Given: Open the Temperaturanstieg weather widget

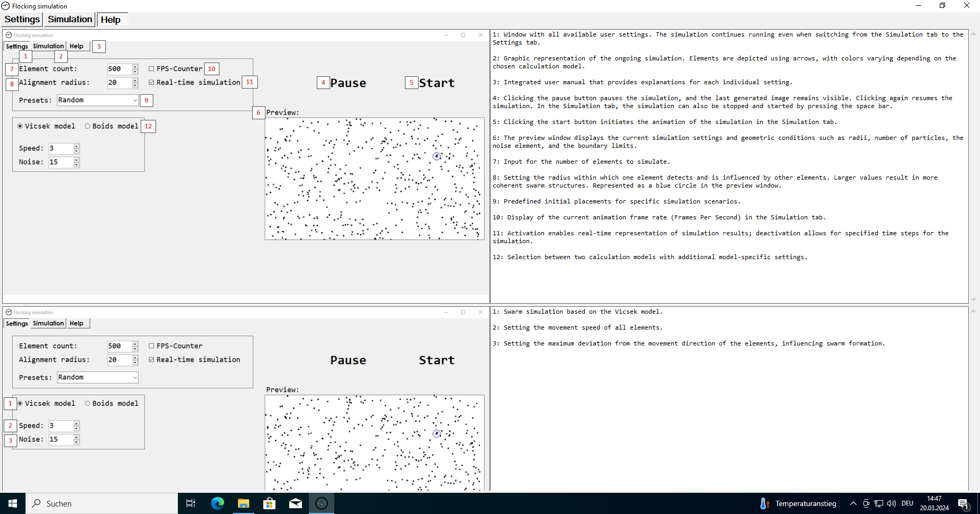Looking at the screenshot, I should (x=798, y=503).
